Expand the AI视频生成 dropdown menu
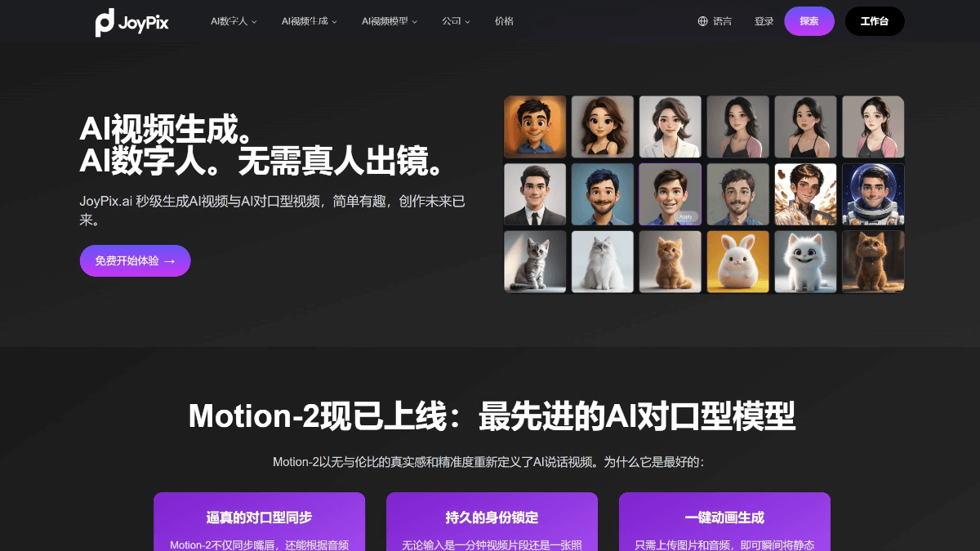This screenshot has height=551, width=980. (309, 21)
